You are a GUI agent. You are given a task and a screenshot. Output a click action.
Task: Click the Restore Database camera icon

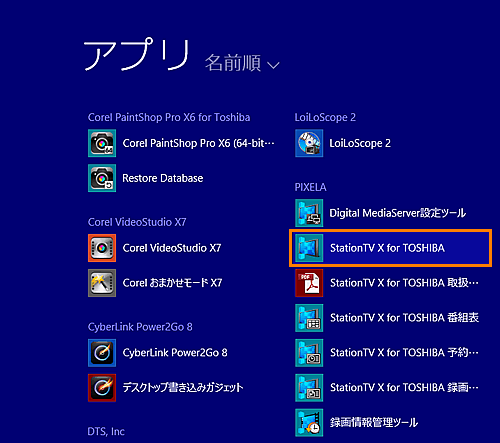(102, 178)
